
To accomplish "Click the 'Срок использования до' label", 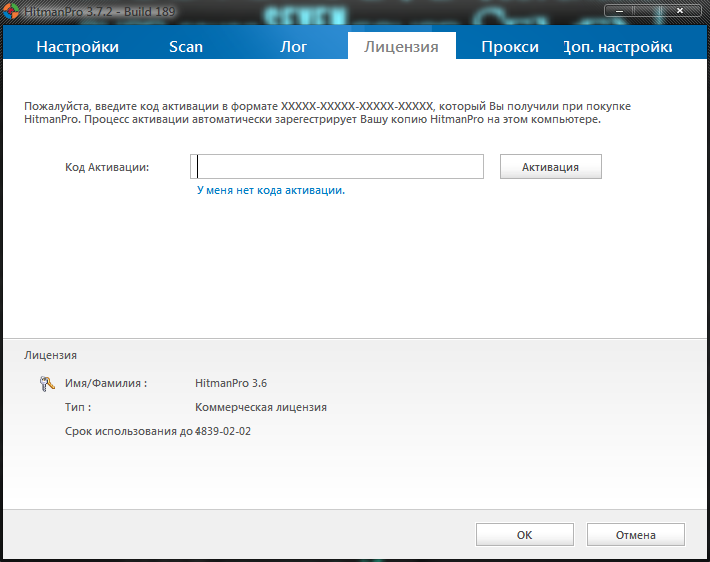I will tap(129, 431).
